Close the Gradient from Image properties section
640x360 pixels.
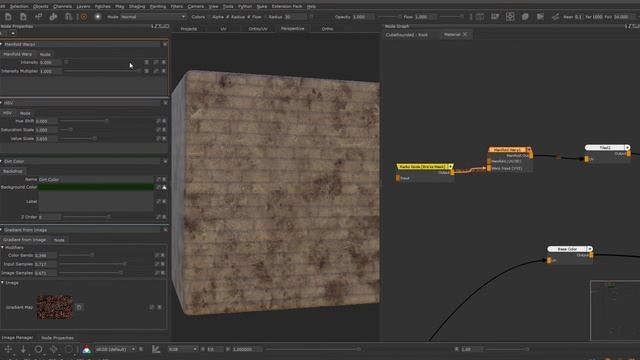click(x=165, y=230)
